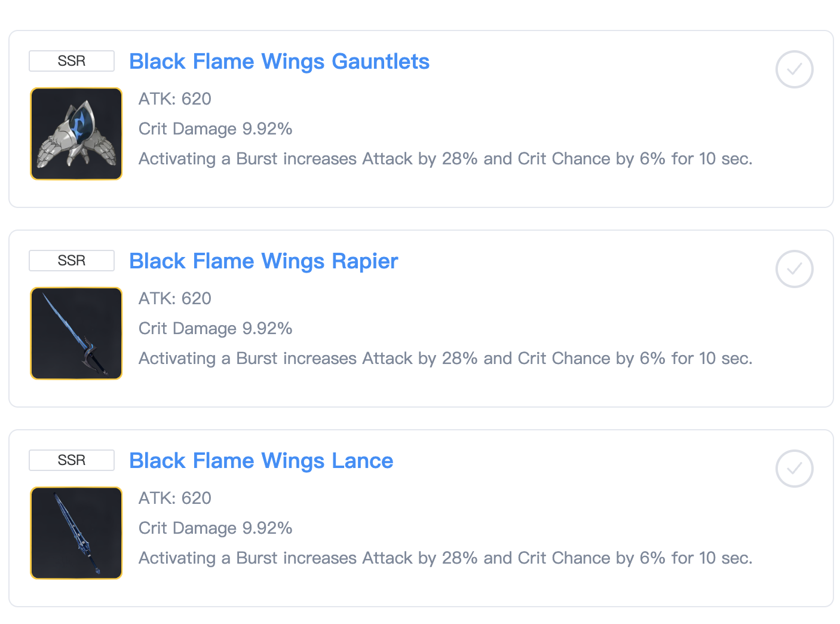Click the Crit Damage 9.92% text on the Rapier card
Screen dimensions: 840x624
point(216,328)
